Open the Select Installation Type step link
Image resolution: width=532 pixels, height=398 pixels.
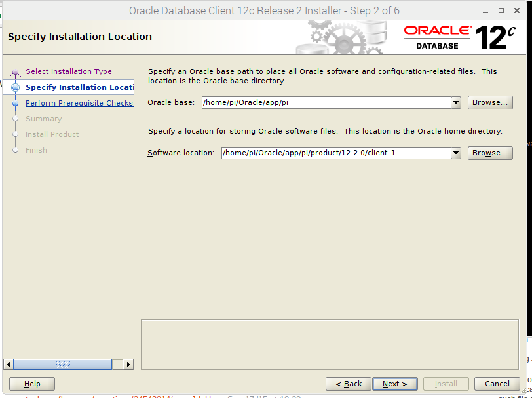click(69, 71)
